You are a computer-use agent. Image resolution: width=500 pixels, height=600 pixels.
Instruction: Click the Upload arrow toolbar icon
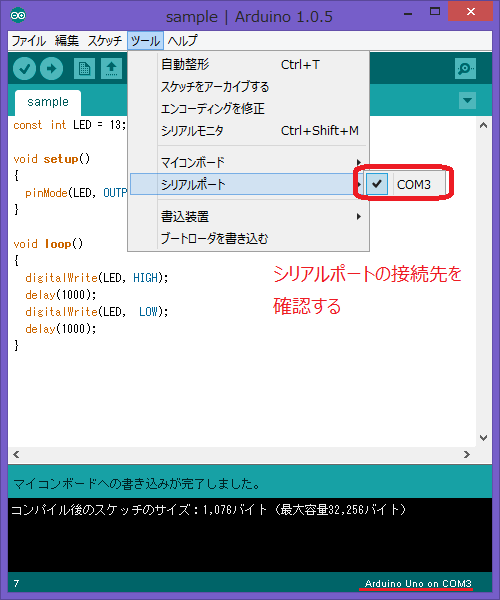click(52, 69)
